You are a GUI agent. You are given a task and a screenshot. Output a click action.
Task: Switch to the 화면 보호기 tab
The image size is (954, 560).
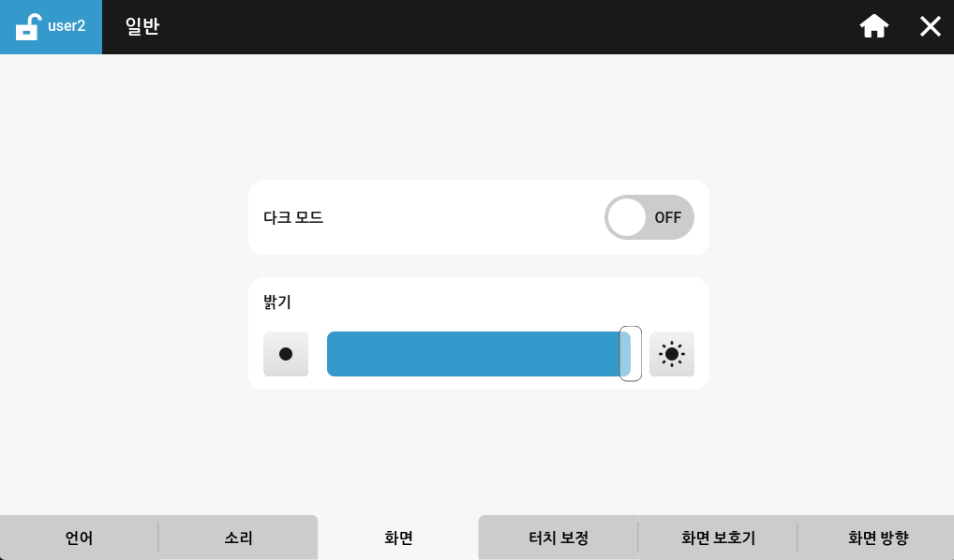[x=718, y=538]
